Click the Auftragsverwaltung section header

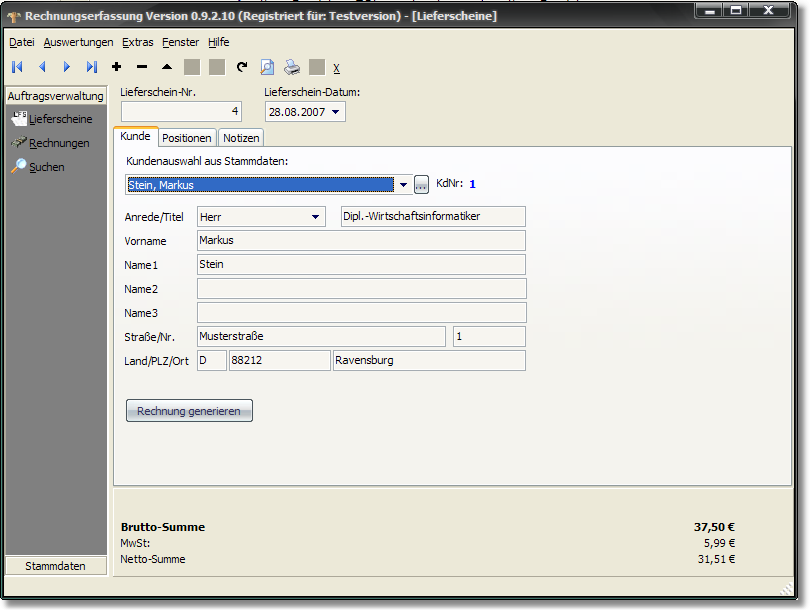[56, 96]
